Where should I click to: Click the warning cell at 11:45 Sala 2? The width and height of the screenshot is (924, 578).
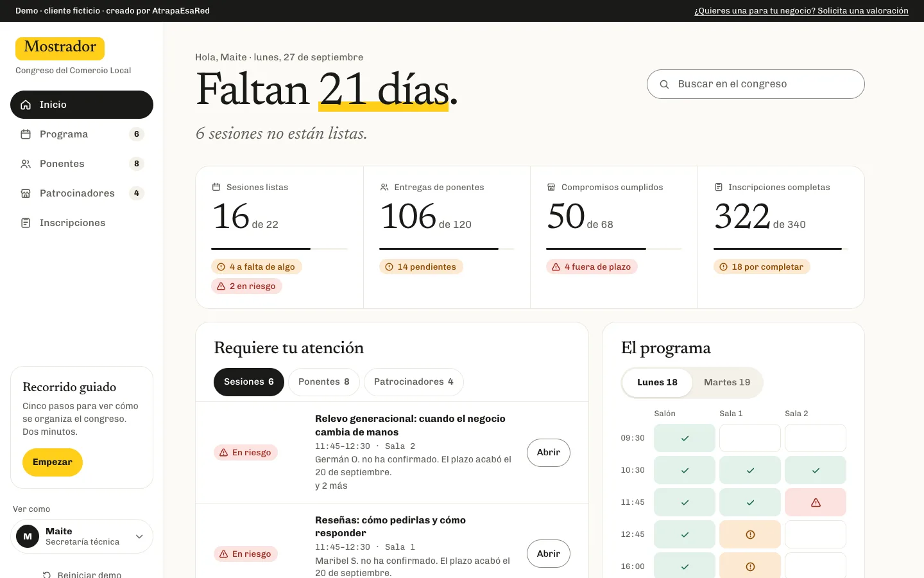[x=816, y=502]
